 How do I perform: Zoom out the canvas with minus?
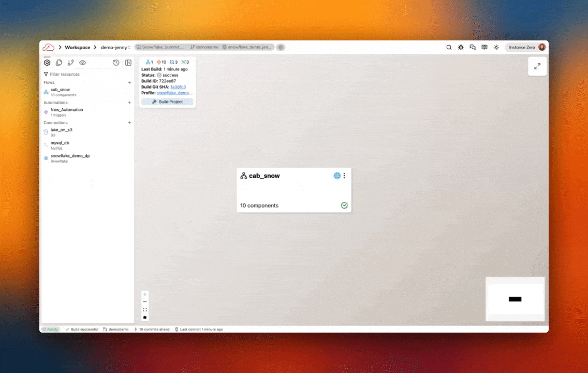(145, 302)
